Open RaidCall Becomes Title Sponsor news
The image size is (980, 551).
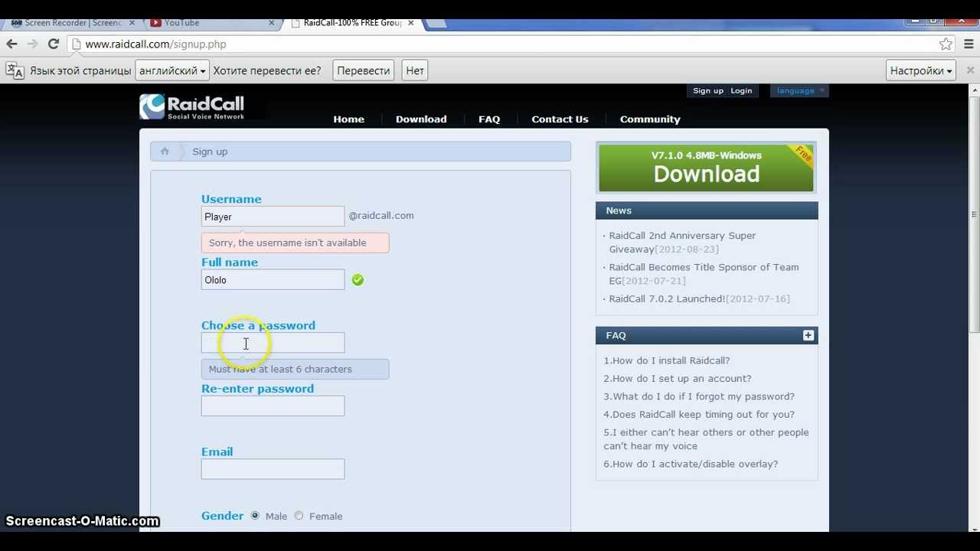[704, 274]
